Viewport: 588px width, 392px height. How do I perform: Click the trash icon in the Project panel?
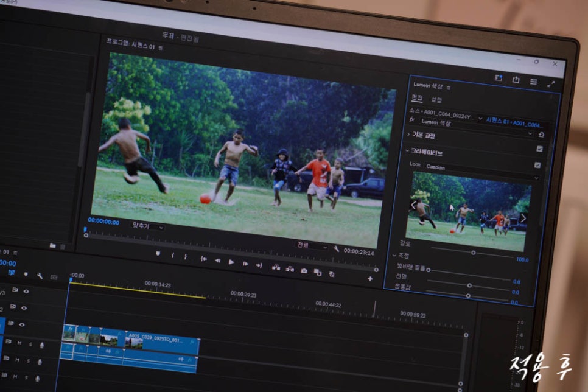coord(63,247)
